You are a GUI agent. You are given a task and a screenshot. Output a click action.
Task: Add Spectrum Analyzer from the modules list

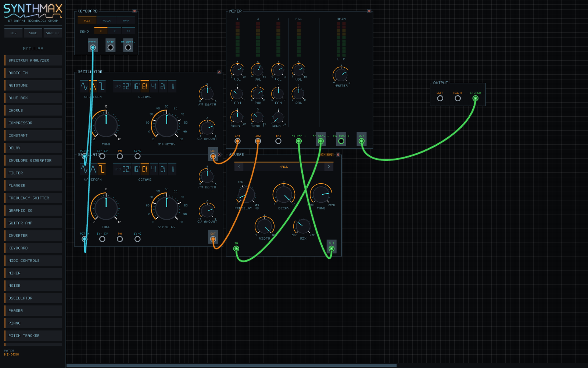pos(33,60)
